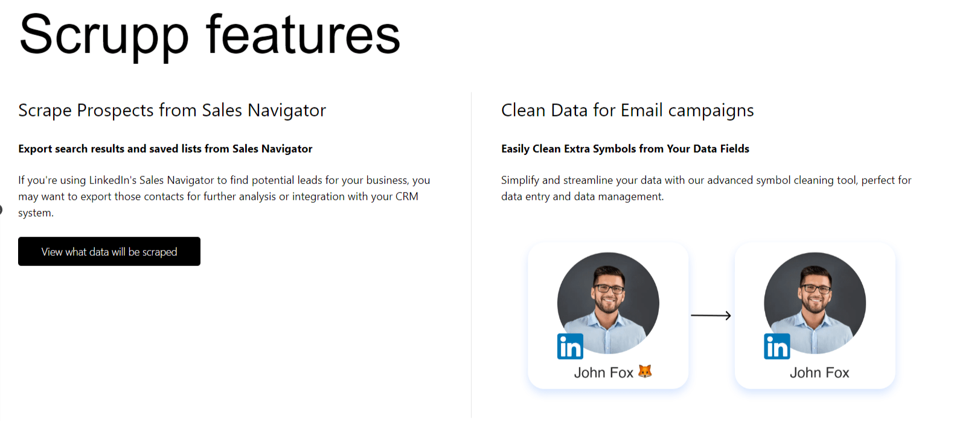Click the blank area below the left card's name
This screenshot has height=421, width=980.
pos(608,384)
